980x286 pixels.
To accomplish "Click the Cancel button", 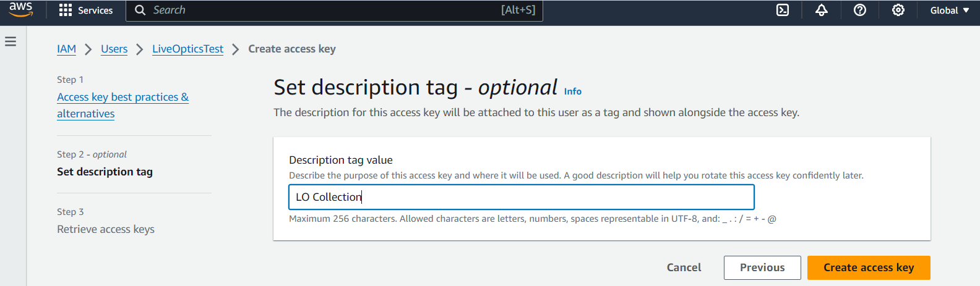I will point(684,267).
